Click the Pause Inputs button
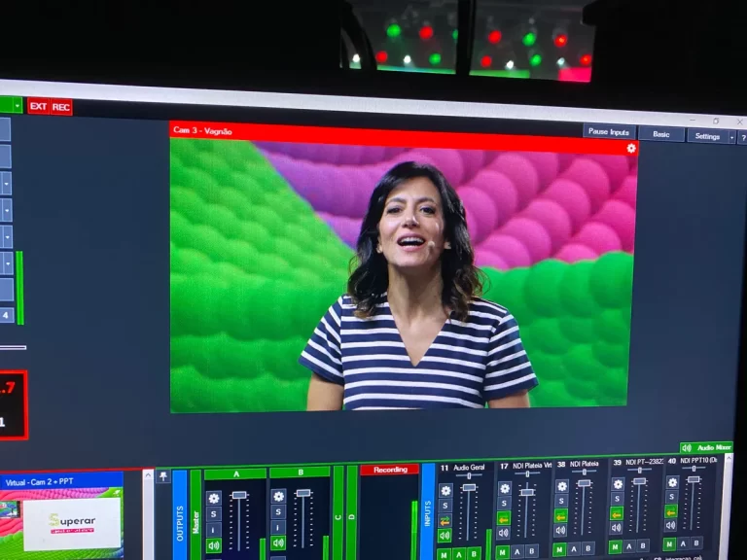This screenshot has width=747, height=560. (608, 131)
